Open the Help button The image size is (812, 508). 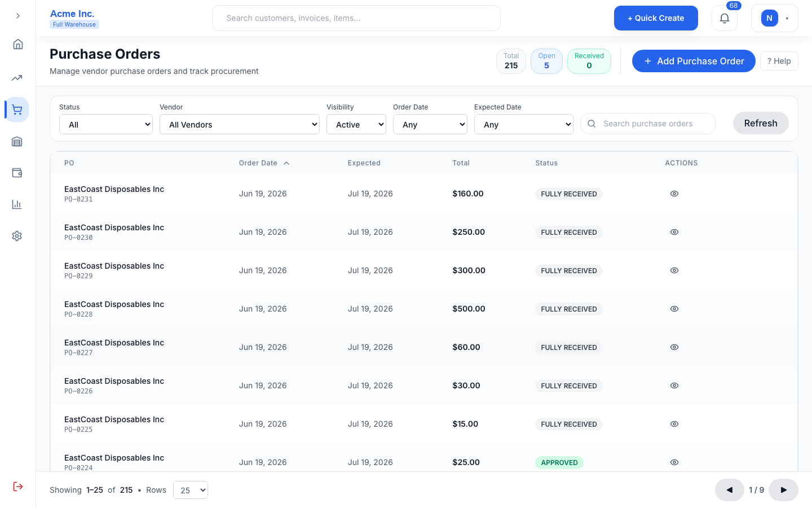pos(779,61)
